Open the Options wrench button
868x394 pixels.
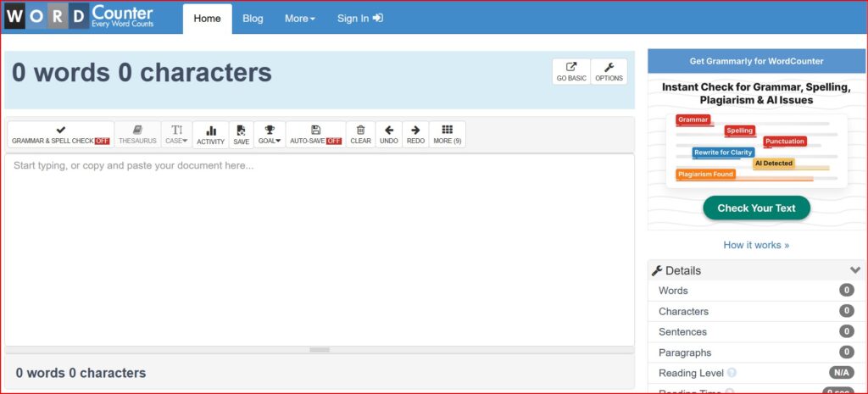[609, 72]
